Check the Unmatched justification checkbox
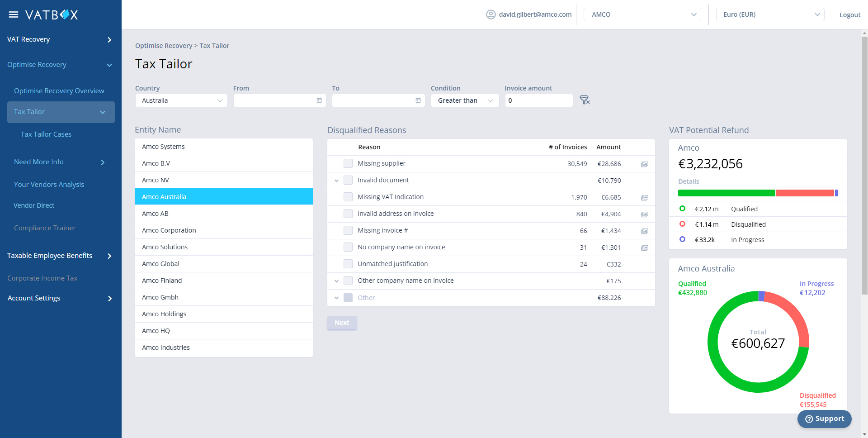The height and width of the screenshot is (438, 868). click(x=348, y=264)
